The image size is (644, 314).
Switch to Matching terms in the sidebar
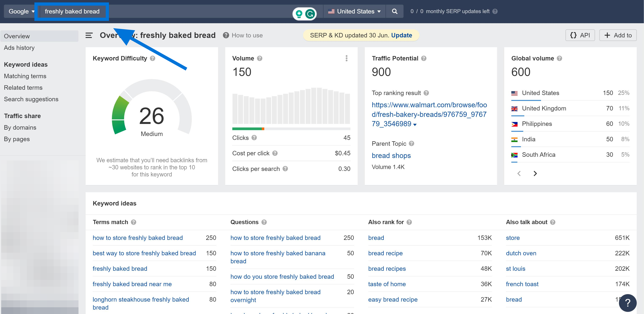(x=25, y=76)
